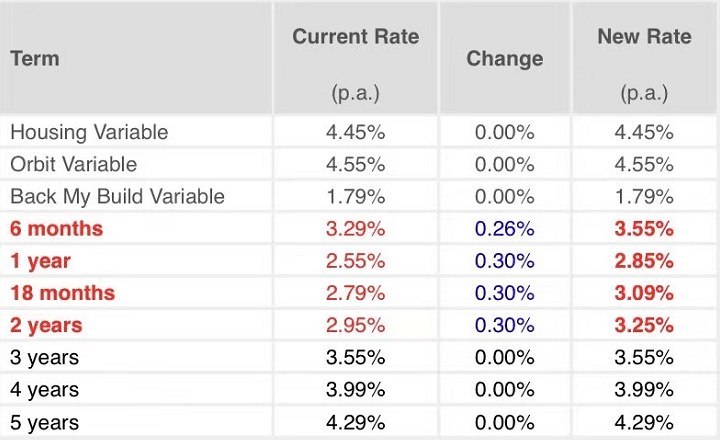Select the 4.29% new rate cell
Viewport: 720px width, 440px height.
coord(644,422)
